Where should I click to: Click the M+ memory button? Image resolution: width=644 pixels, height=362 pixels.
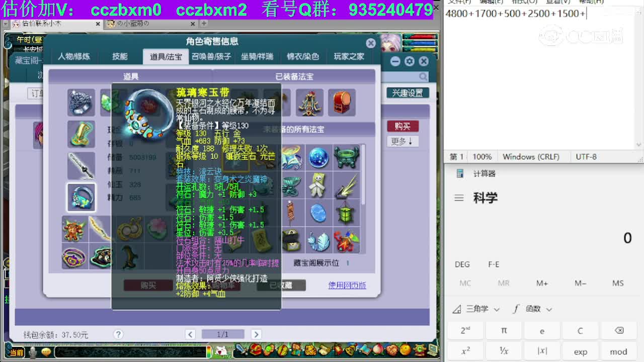[542, 283]
